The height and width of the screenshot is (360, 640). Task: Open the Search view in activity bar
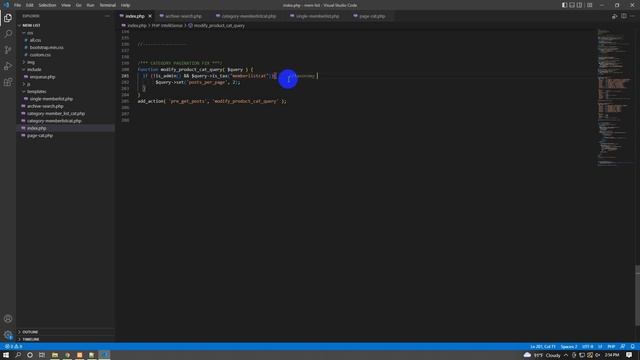[8, 34]
